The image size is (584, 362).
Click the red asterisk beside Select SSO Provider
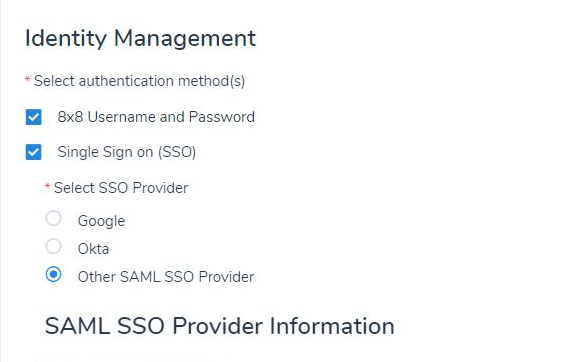pos(47,185)
